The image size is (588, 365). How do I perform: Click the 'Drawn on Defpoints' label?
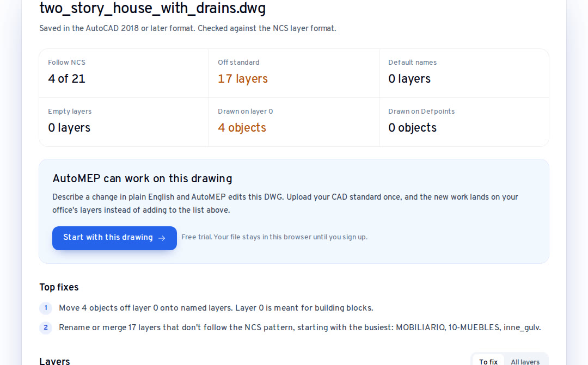[x=421, y=112]
